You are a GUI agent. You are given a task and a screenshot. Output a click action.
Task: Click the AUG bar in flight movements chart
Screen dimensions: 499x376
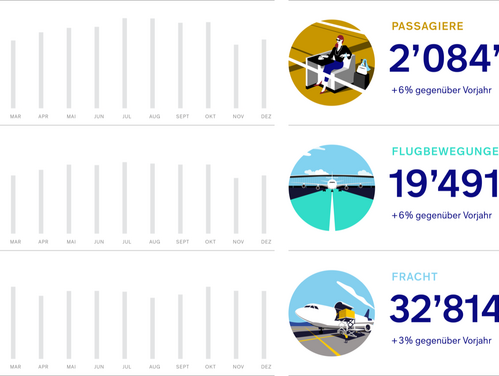click(x=152, y=199)
